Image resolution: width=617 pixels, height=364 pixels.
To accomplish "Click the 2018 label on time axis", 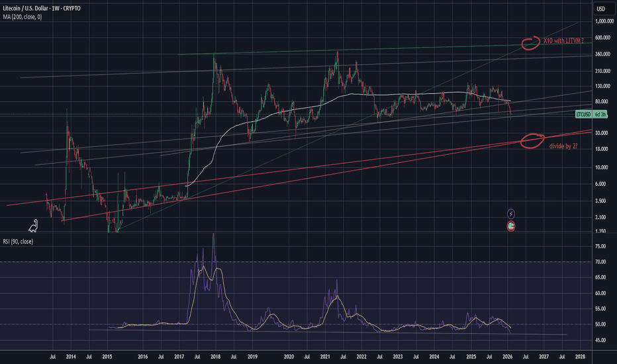I will click(x=216, y=357).
